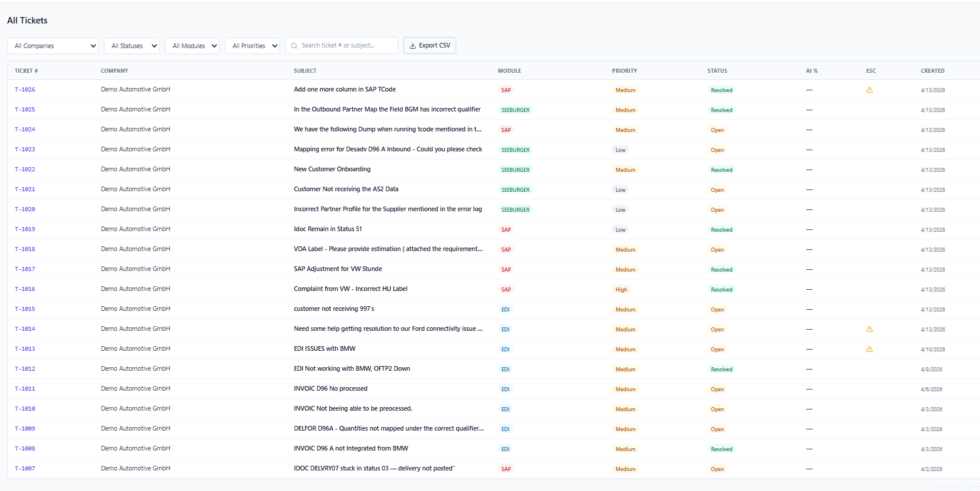Select subject 'SAP Adjustment for VW Stunde'
The height and width of the screenshot is (491, 980).
338,269
